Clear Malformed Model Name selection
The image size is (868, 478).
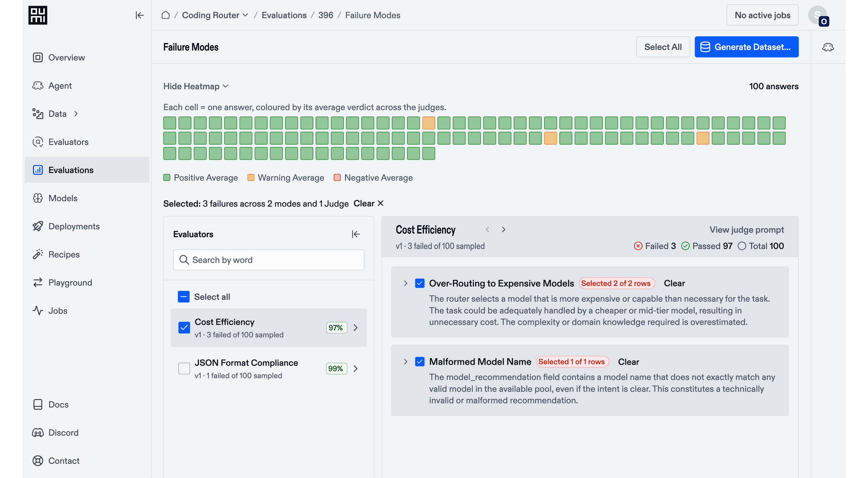click(x=628, y=362)
